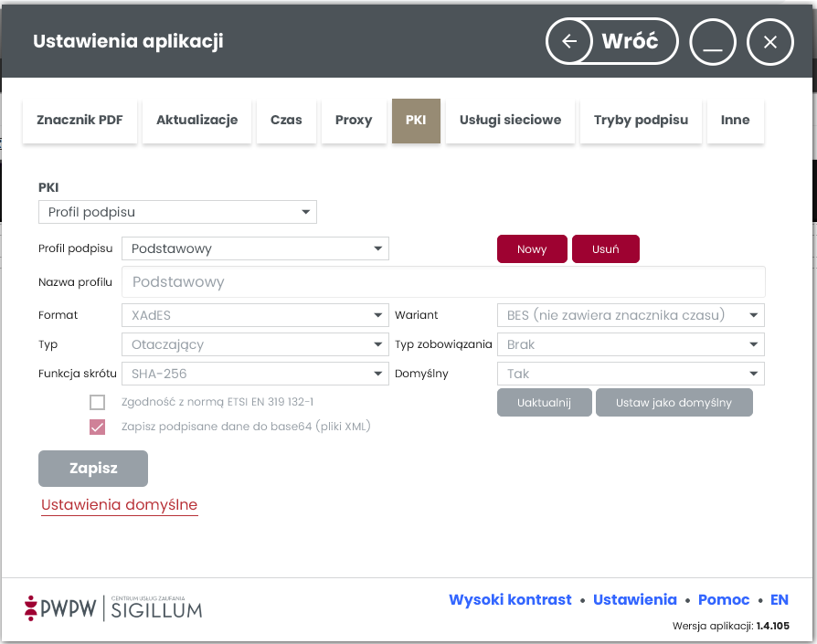Switch to the Znacznik PDF tab
The width and height of the screenshot is (817, 644).
(80, 121)
